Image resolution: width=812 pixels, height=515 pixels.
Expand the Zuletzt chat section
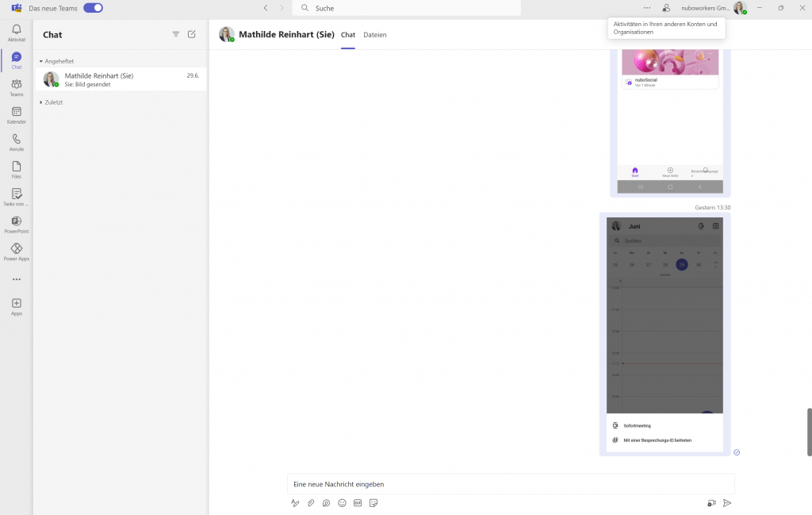[x=41, y=102]
